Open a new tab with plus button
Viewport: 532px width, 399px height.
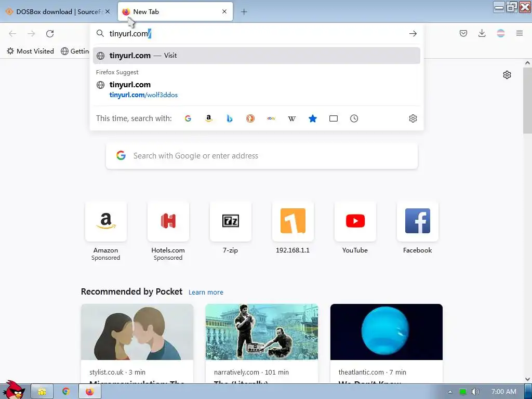tap(244, 12)
